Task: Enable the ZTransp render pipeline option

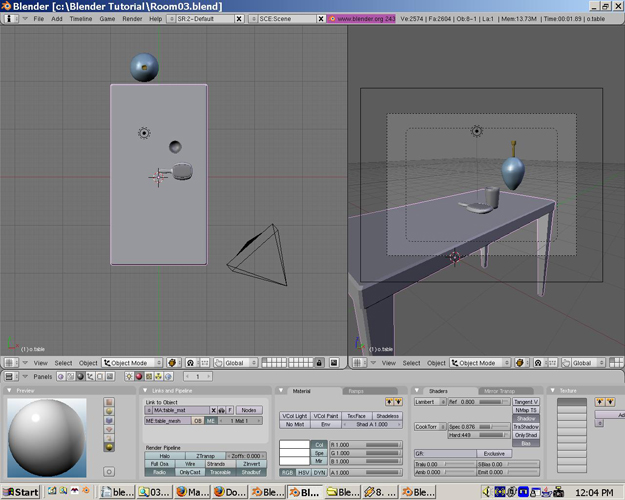Action: click(205, 456)
